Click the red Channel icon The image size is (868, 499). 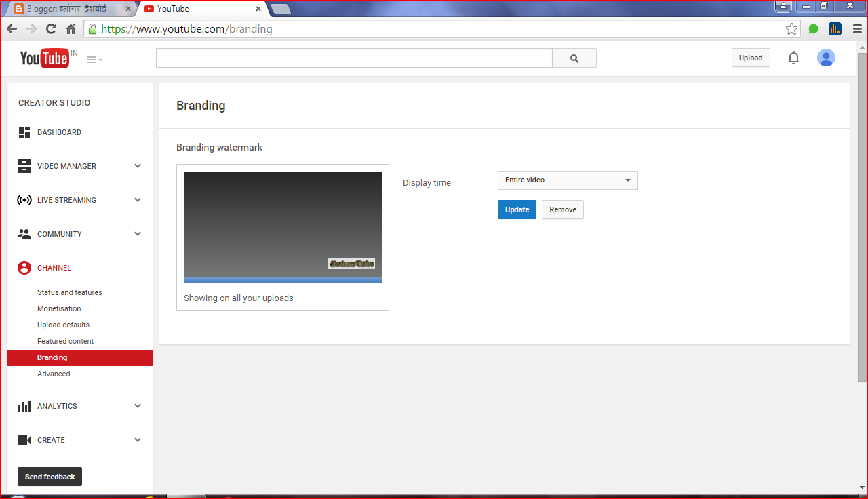(x=24, y=268)
